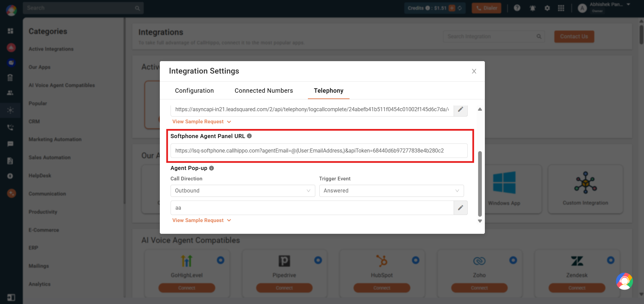Open the Dialer button
The height and width of the screenshot is (304, 644).
486,8
